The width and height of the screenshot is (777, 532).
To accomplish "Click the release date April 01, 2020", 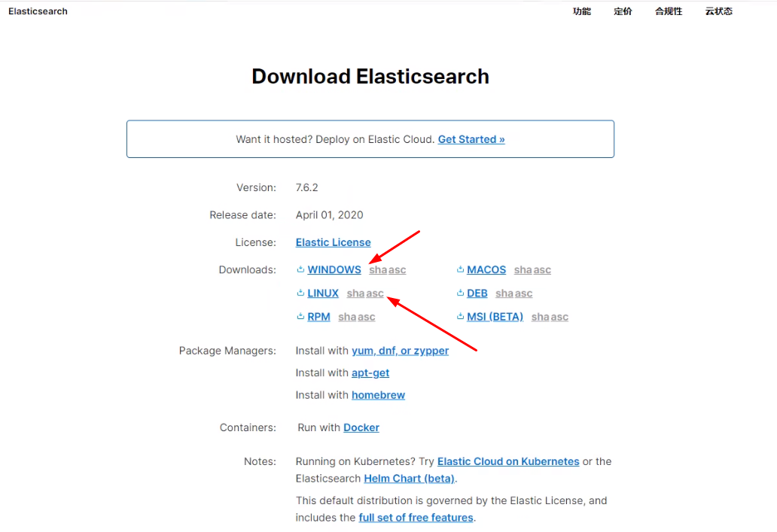I will [330, 215].
